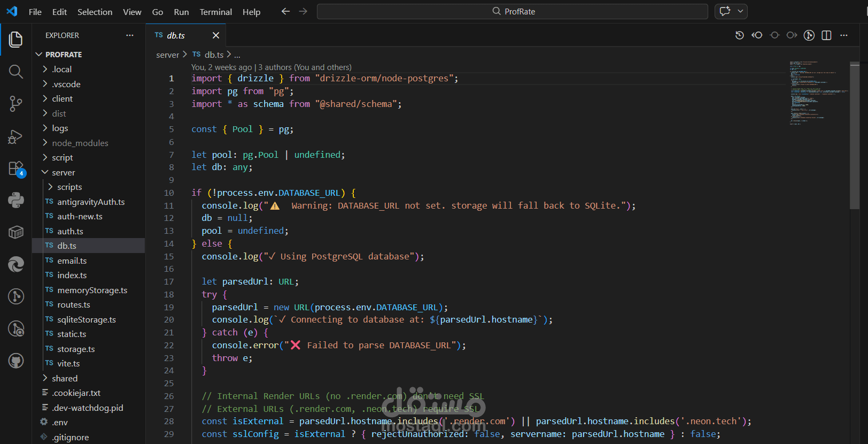This screenshot has height=444, width=868.
Task: Close the db.ts editor tab
Action: pyautogui.click(x=216, y=35)
